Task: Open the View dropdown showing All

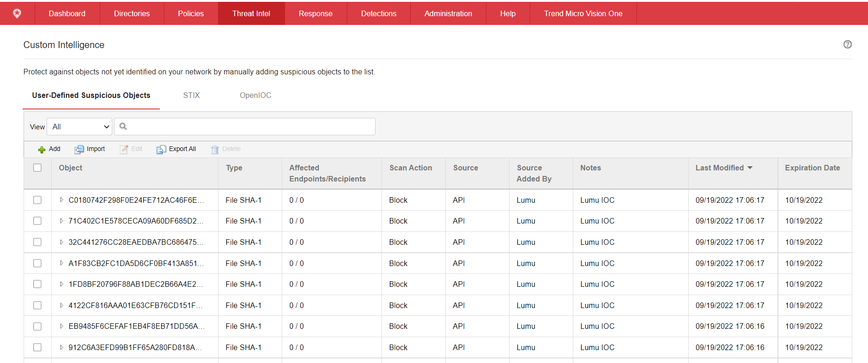Action: click(79, 127)
